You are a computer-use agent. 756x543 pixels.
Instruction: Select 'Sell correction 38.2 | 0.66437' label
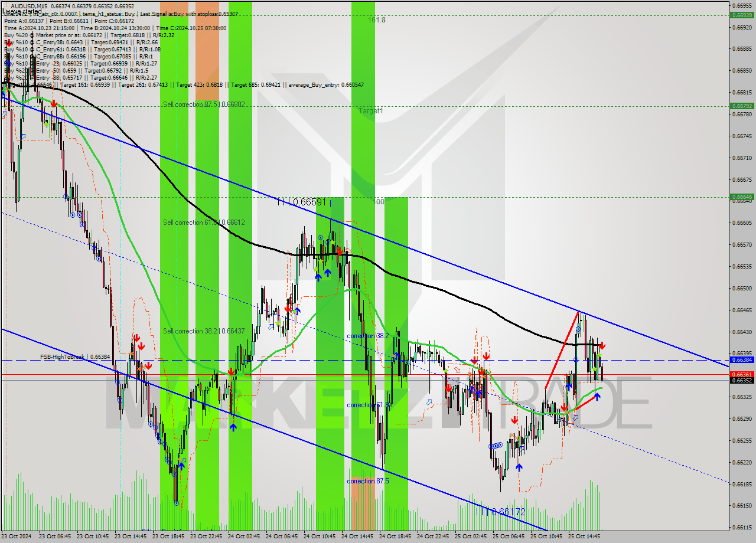(x=204, y=331)
